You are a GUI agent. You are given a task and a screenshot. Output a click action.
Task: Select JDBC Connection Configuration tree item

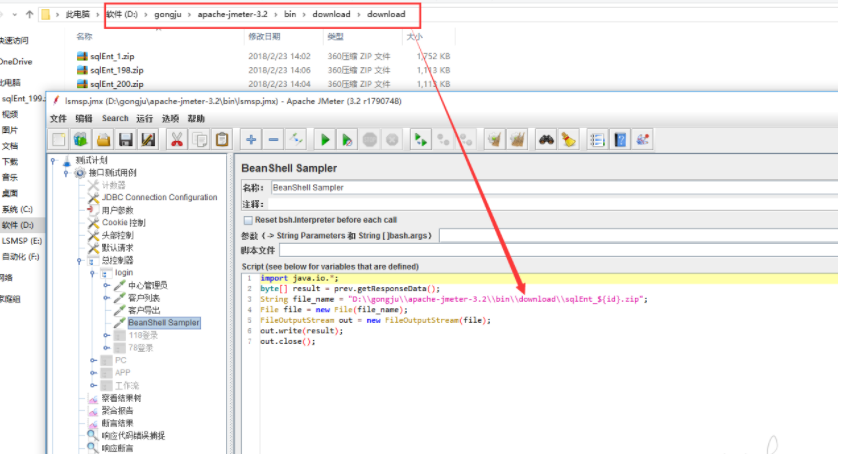[x=159, y=197]
